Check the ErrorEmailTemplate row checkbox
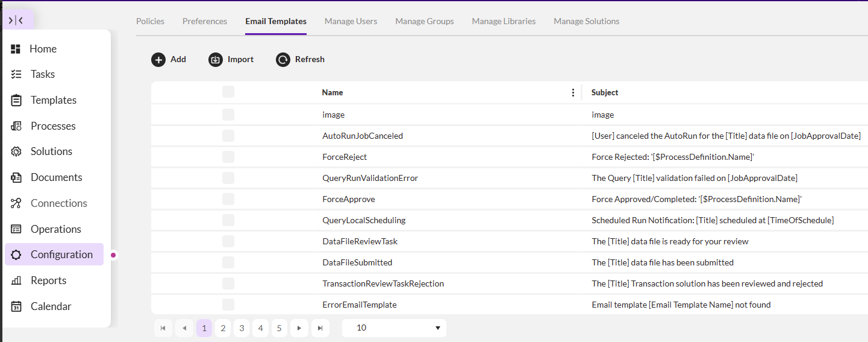Viewport: 868px width, 342px height. click(x=228, y=305)
